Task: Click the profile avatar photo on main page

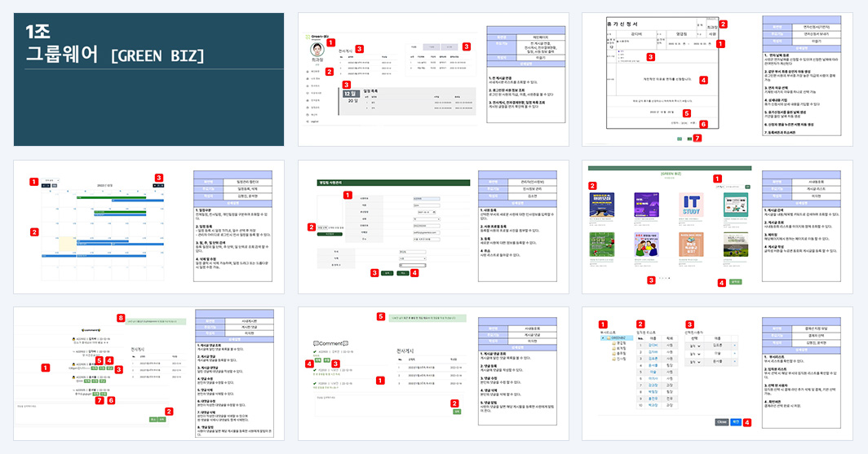Action: pyautogui.click(x=317, y=51)
